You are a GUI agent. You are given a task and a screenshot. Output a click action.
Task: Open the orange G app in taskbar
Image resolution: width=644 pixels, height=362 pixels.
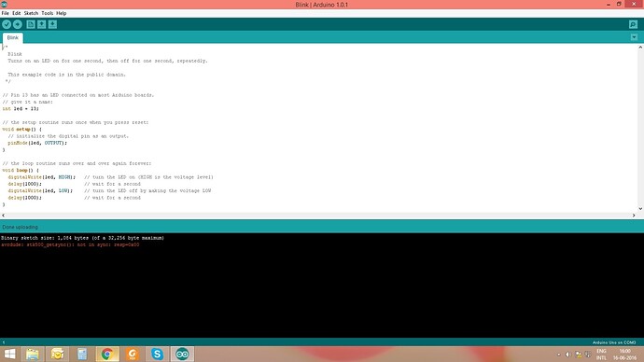132,354
